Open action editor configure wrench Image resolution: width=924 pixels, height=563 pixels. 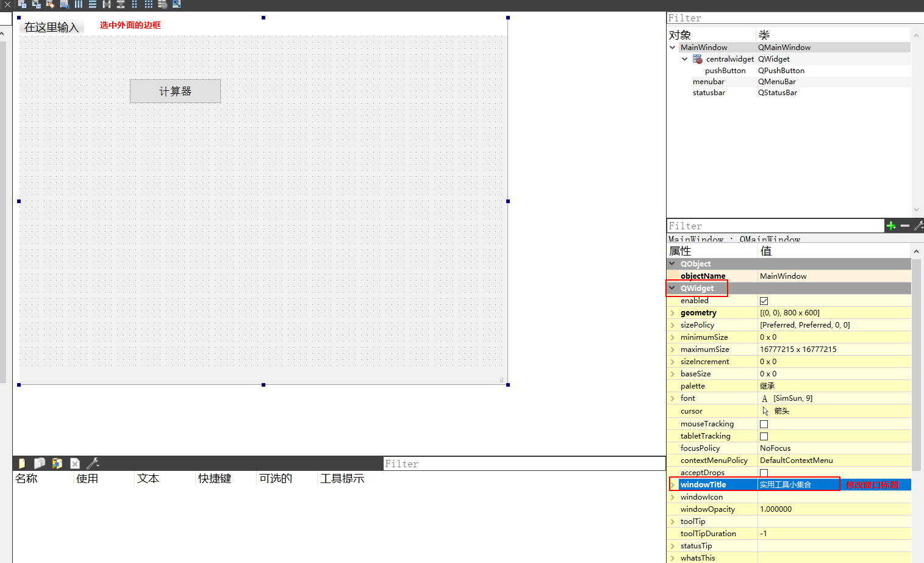93,464
